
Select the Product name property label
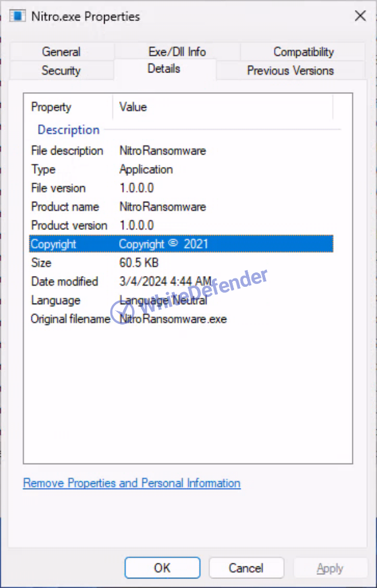coord(65,207)
